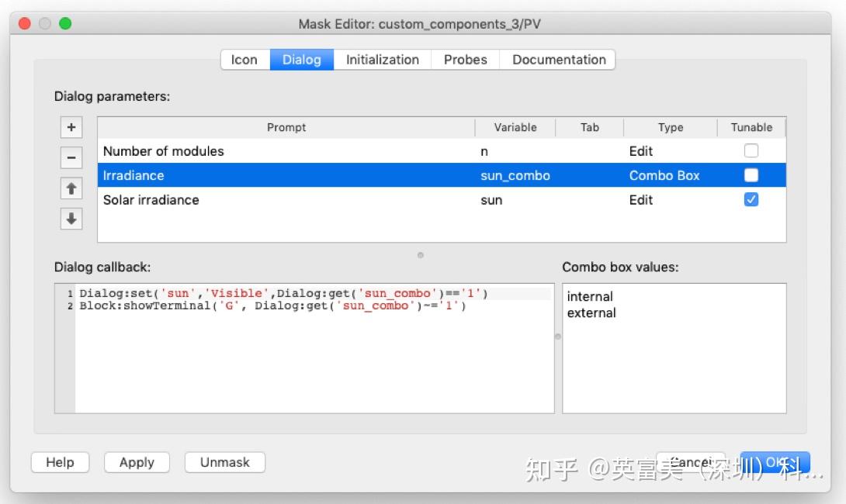Click the remove parameter minus icon
Viewport: 846px width, 504px height.
(71, 157)
